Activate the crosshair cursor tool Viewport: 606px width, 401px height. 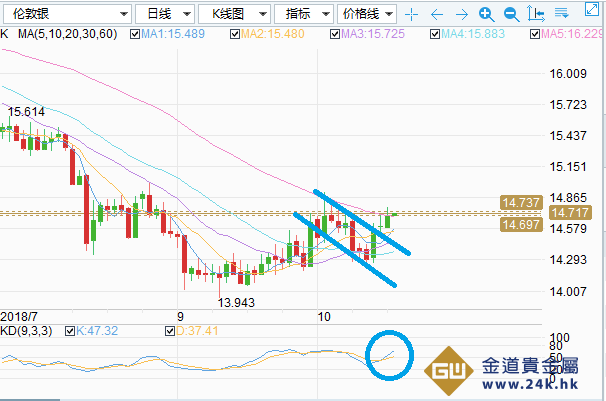412,15
